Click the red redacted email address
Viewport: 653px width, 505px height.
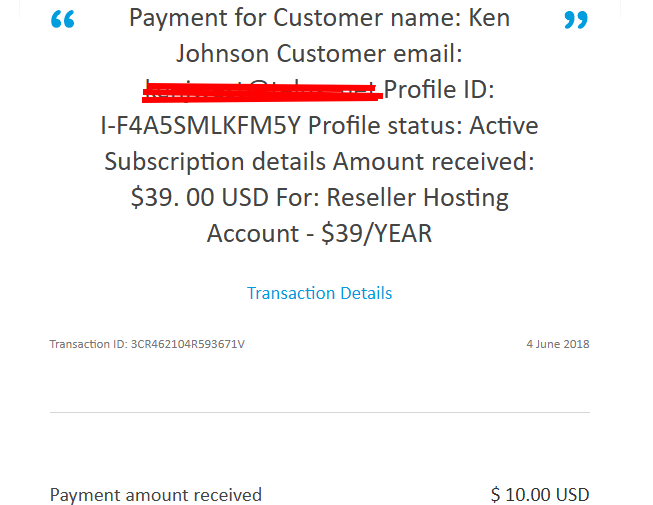[x=262, y=92]
